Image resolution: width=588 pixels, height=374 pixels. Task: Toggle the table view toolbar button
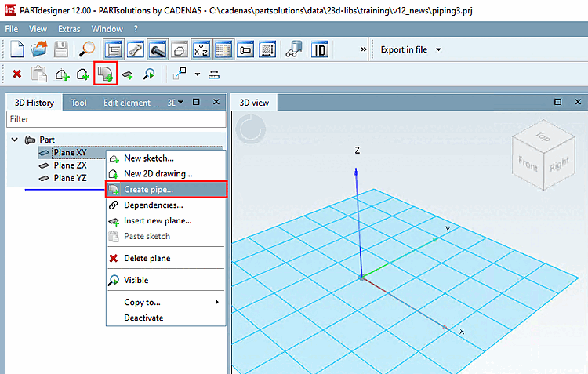(x=223, y=49)
